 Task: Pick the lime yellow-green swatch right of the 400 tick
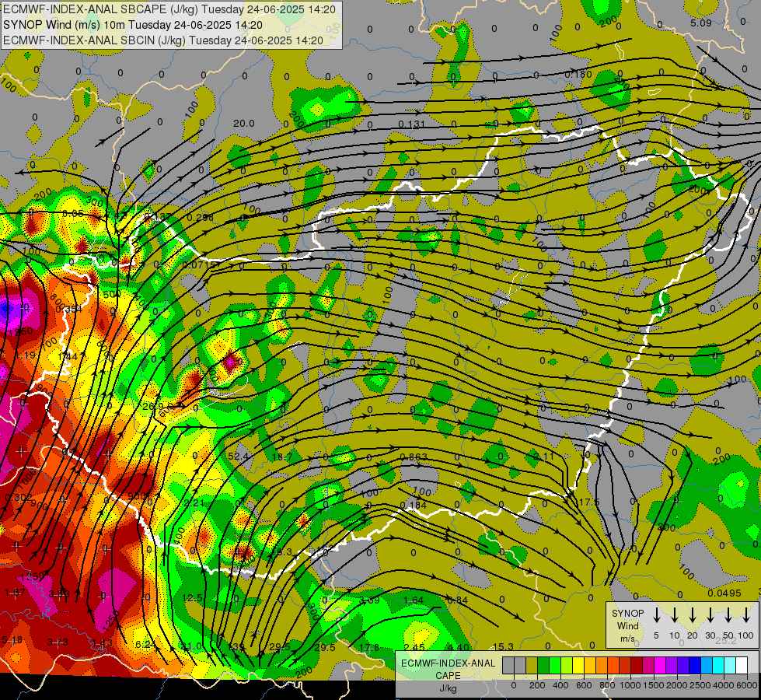(567, 666)
